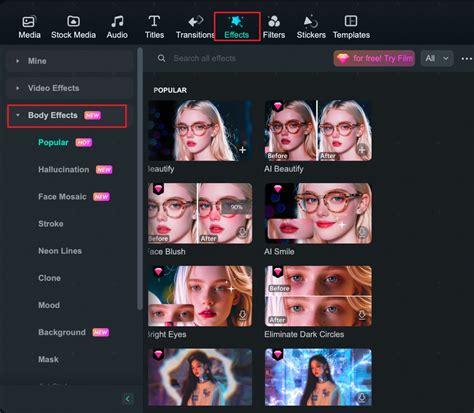Click the 'Eliminate Dark Circles' label
This screenshot has height=413, width=474.
coord(304,334)
